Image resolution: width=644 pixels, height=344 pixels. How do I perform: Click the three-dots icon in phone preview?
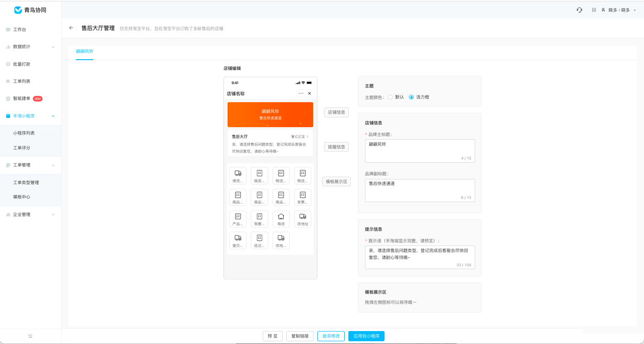[x=301, y=93]
